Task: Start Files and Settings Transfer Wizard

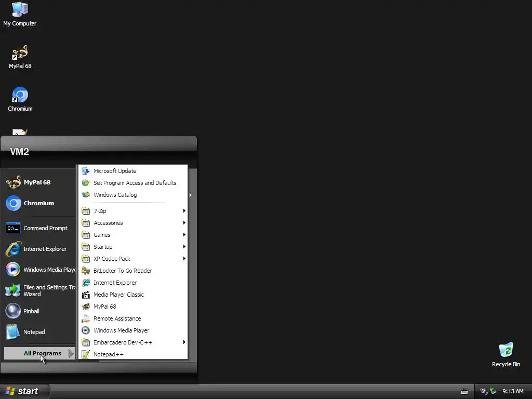Action: [39, 290]
